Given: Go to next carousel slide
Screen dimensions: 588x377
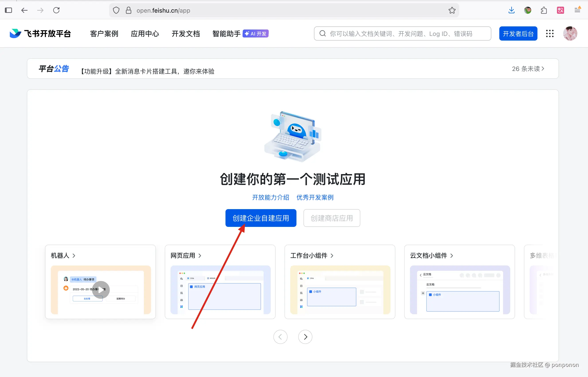Looking at the screenshot, I should 305,337.
